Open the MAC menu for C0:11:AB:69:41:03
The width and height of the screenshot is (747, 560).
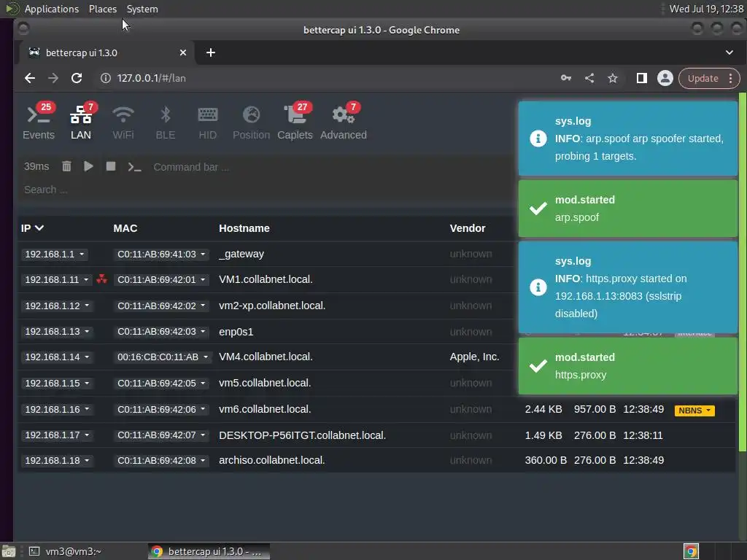click(x=161, y=254)
